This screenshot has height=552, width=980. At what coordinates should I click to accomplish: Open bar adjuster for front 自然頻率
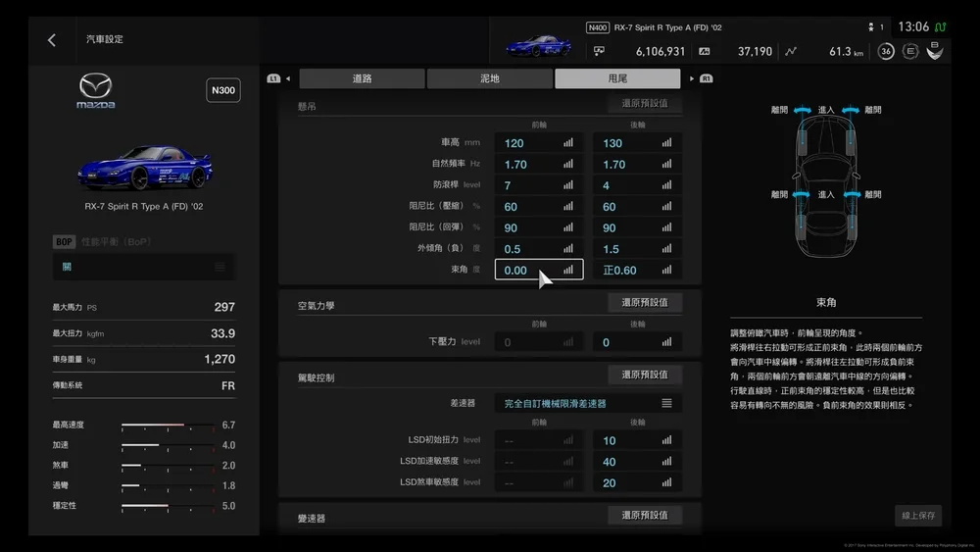[x=567, y=165]
